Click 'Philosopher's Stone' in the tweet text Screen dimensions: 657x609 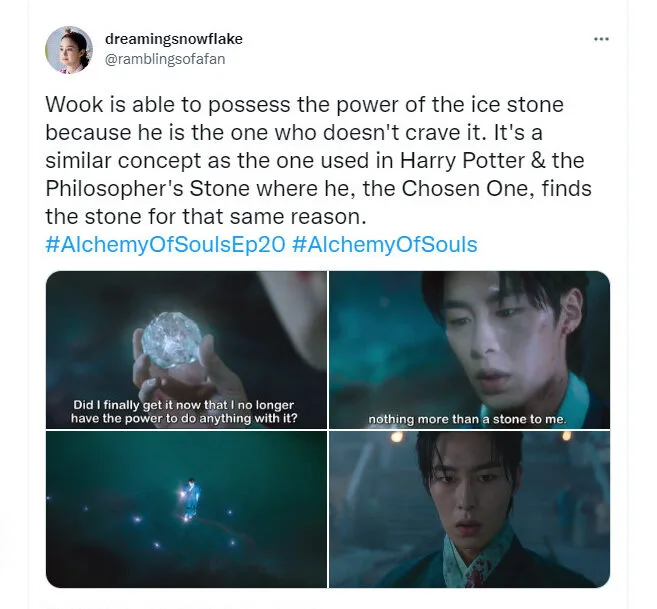click(147, 189)
